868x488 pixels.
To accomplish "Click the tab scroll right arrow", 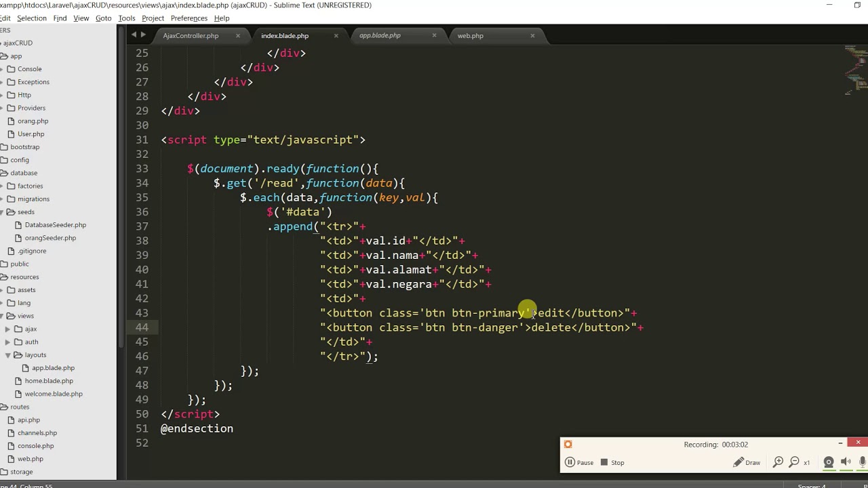I will coord(143,35).
